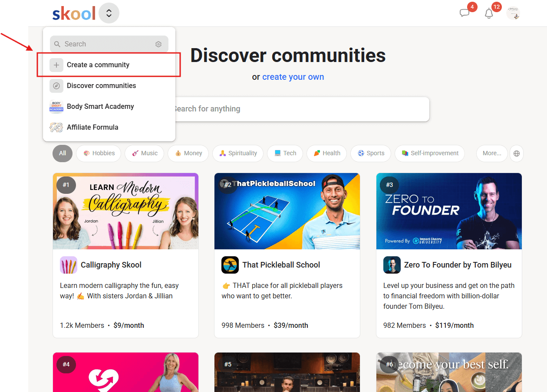Viewport: 547px width, 392px height.
Task: Click the plus icon for Create a community
Action: coord(56,65)
